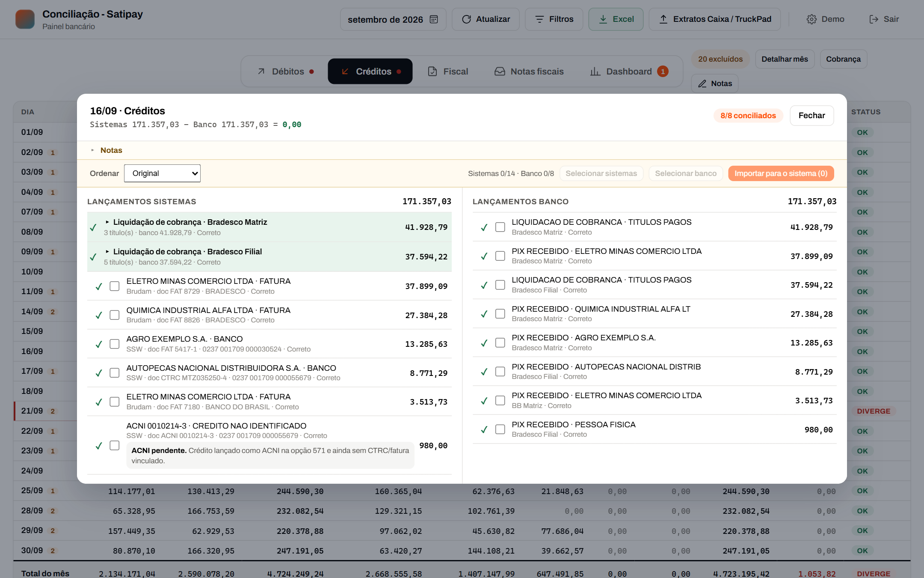Click the filter icon on Filtros

pyautogui.click(x=539, y=19)
